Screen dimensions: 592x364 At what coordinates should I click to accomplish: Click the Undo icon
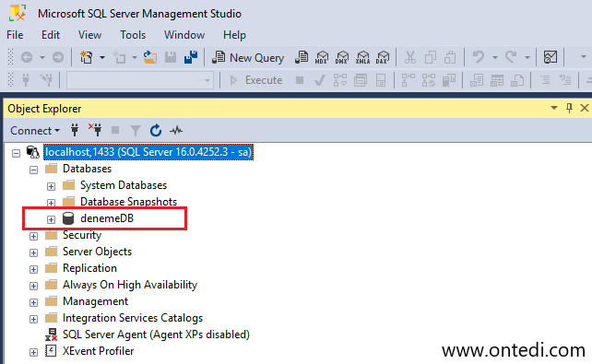(x=479, y=57)
